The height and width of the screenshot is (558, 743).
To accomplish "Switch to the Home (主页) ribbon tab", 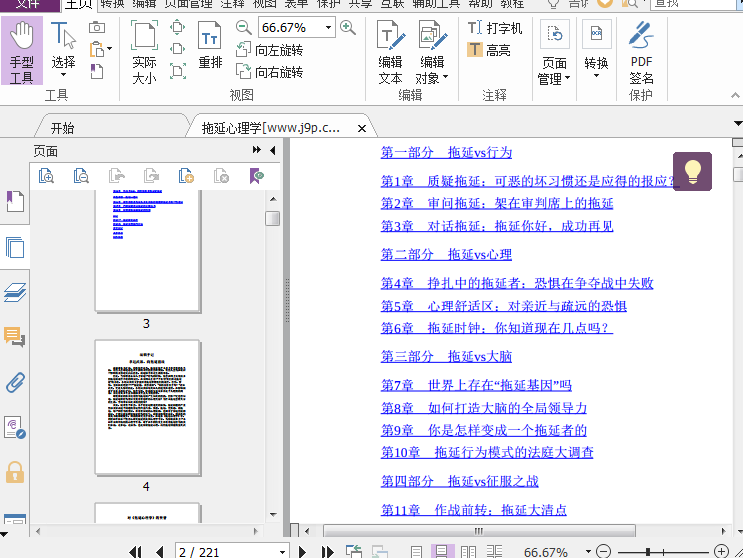I will pyautogui.click(x=79, y=5).
